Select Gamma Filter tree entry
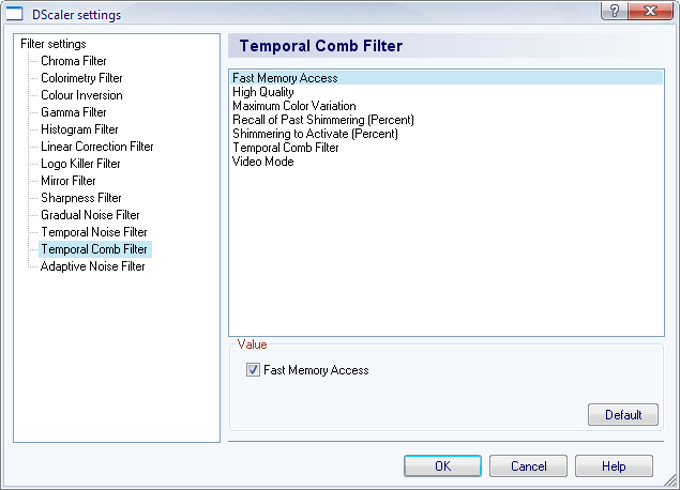680x490 pixels. (73, 112)
